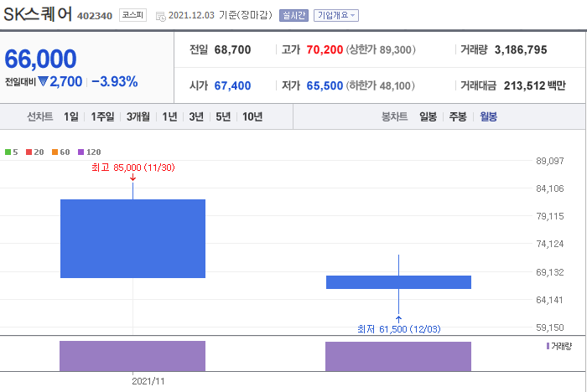Click the December purple volume bar
Screen dimensions: 587x392
click(x=398, y=357)
